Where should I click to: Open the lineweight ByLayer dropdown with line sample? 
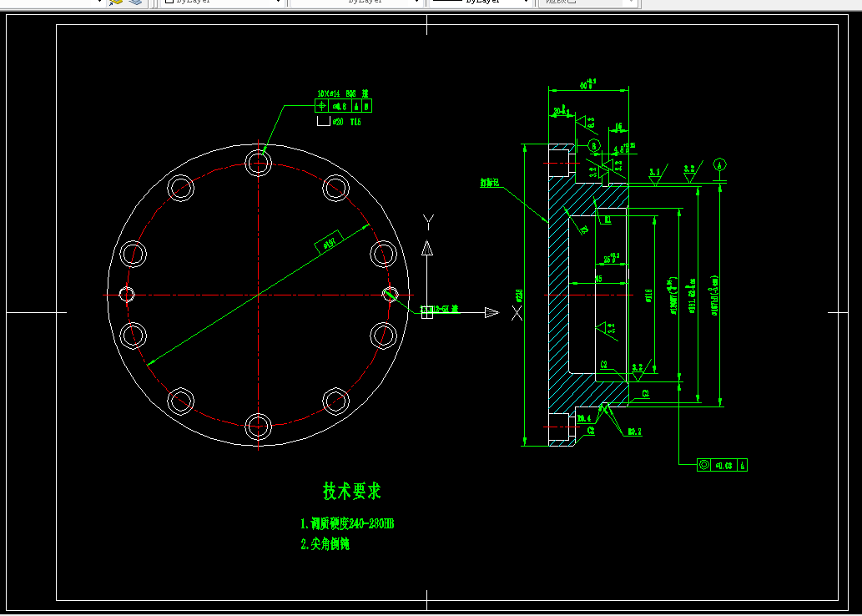click(x=480, y=2)
